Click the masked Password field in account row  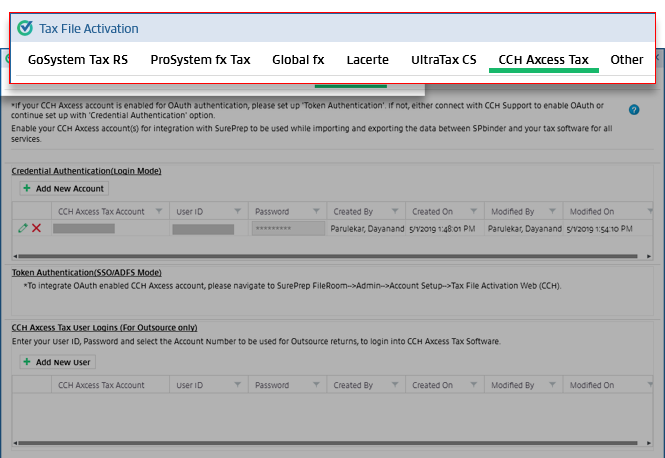click(x=287, y=229)
